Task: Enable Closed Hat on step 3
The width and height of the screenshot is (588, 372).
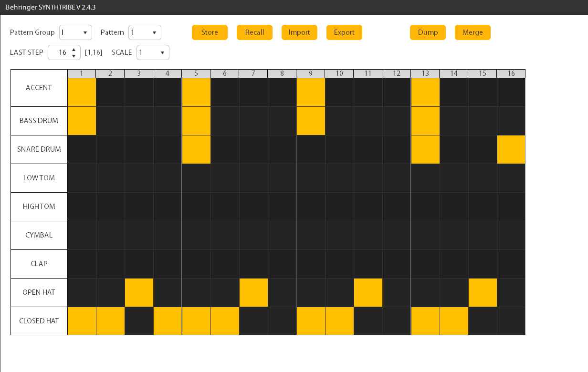Action: (139, 321)
